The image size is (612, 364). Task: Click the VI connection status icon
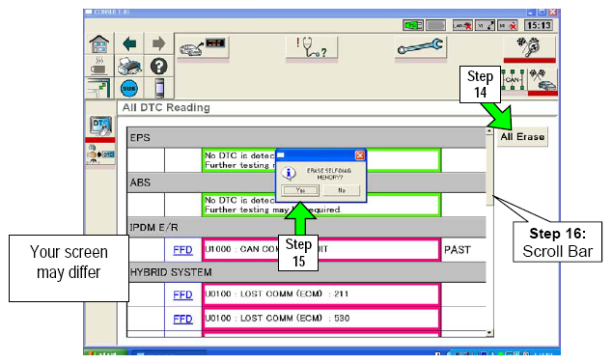coord(486,26)
